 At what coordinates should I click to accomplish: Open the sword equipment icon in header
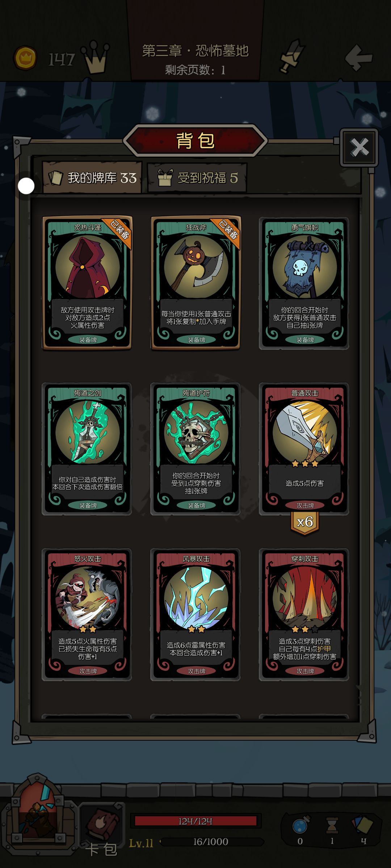tap(291, 56)
